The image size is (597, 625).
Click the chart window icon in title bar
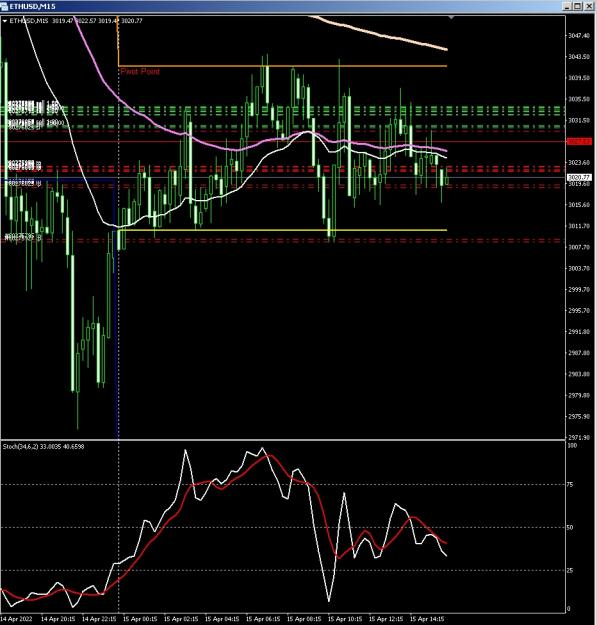[4, 6]
